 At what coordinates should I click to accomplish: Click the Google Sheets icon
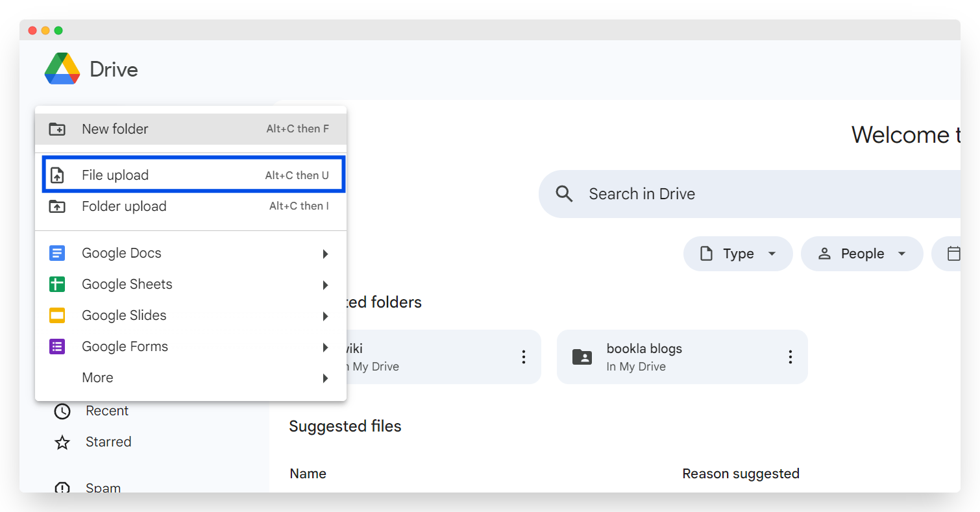tap(57, 284)
